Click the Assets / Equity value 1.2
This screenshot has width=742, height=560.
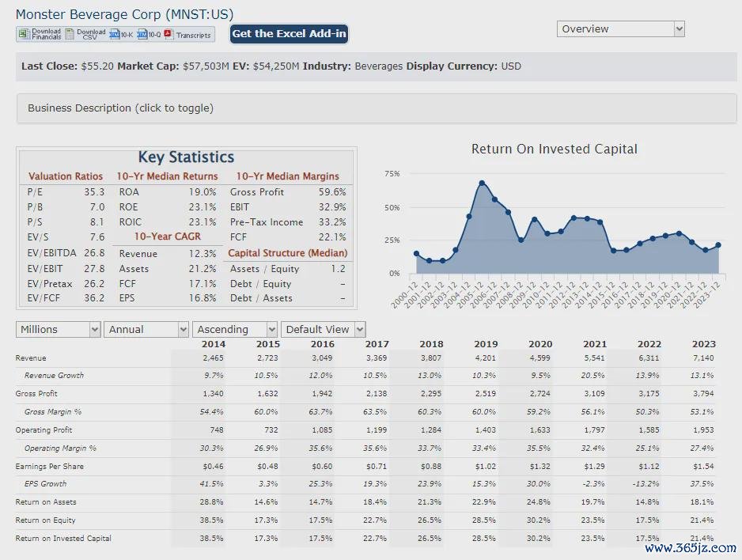[339, 269]
